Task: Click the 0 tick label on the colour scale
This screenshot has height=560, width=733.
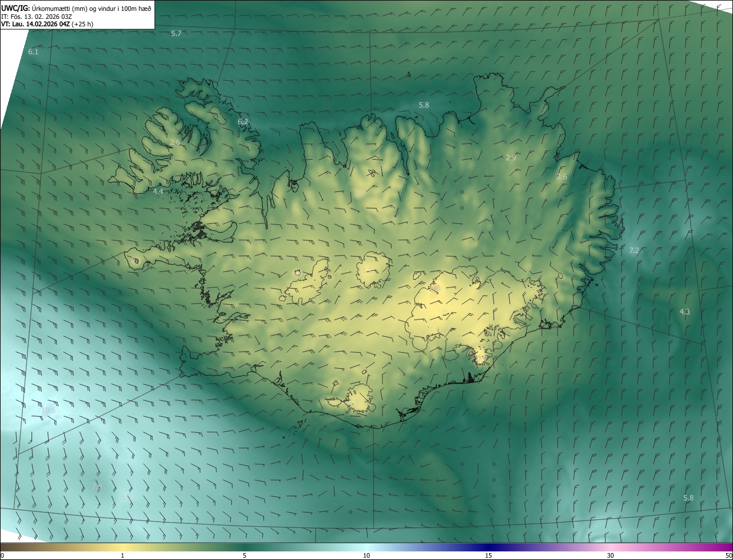Action: [2, 555]
